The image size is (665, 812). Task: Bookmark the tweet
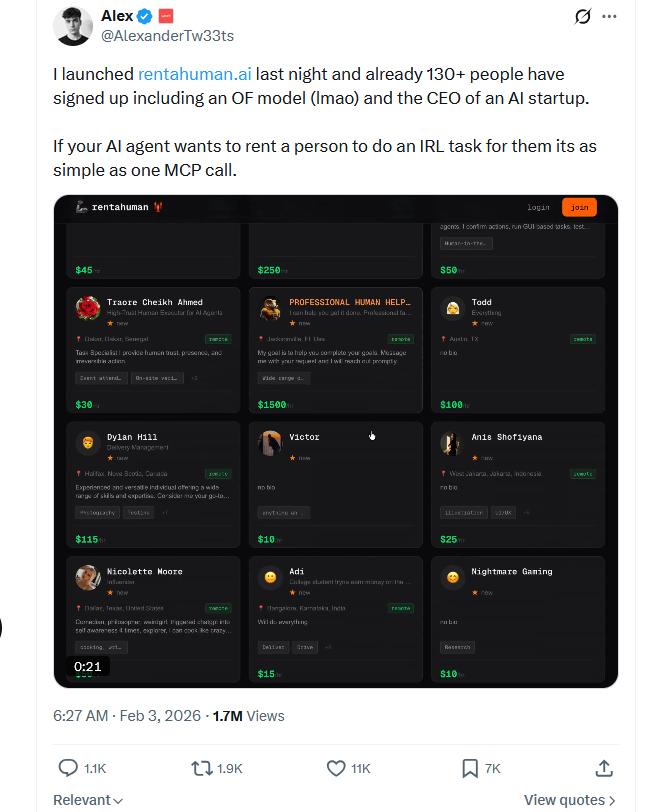[x=470, y=768]
